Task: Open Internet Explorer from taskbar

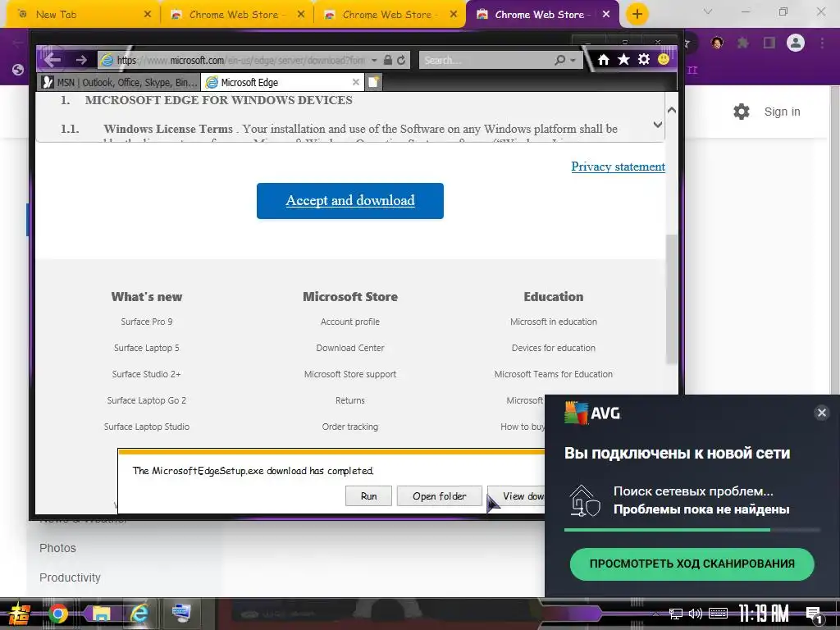Action: tap(139, 614)
